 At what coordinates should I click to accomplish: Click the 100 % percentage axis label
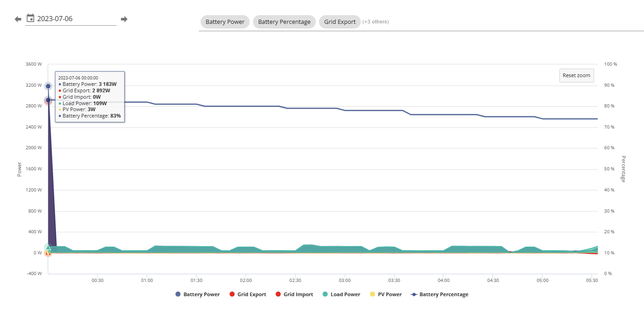[x=611, y=64]
